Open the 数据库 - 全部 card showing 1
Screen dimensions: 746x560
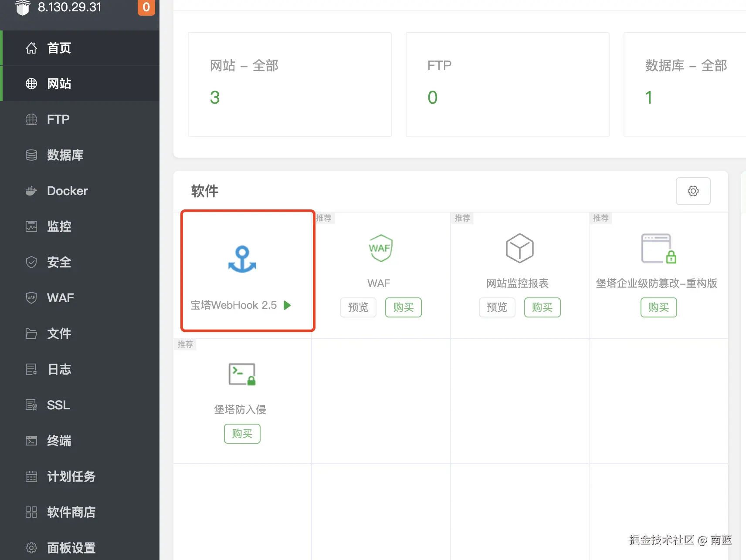685,84
